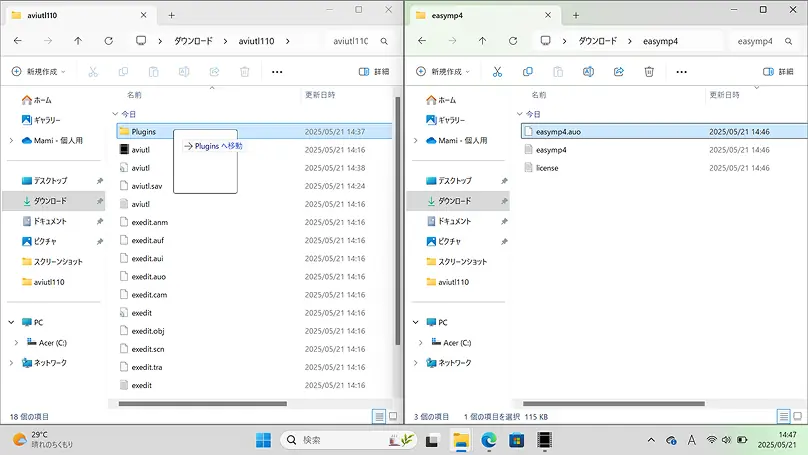Expand Mami - 個人用 in aviutl110 sidebar

tap(11, 140)
